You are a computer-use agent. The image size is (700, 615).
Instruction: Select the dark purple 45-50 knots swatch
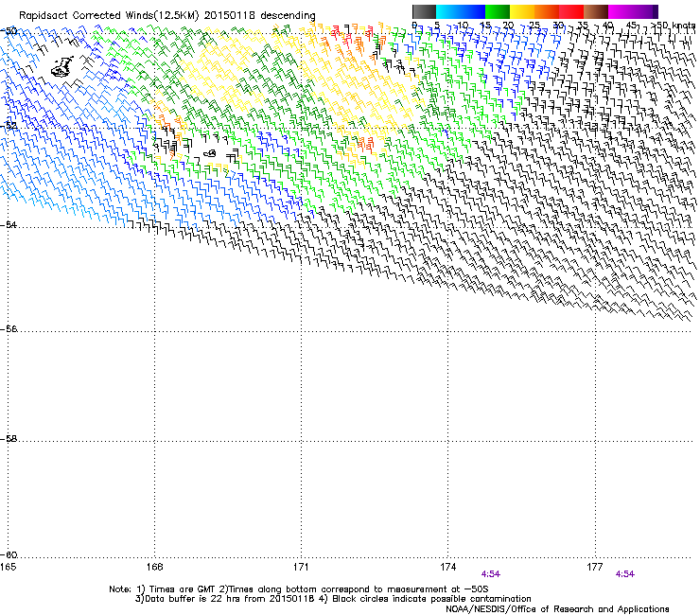(645, 11)
